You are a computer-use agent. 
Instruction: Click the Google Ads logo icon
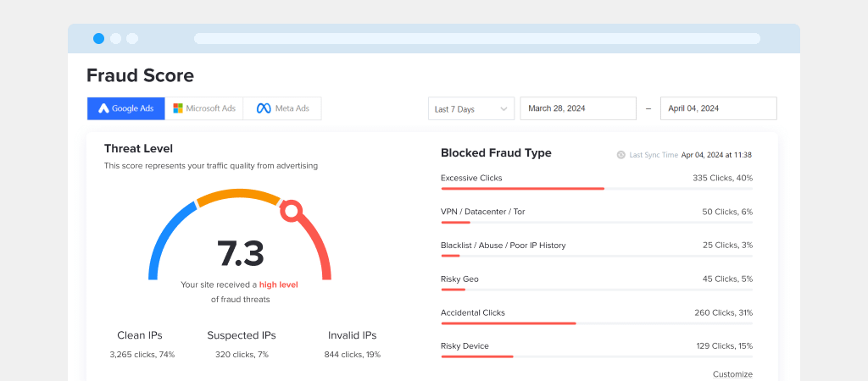(x=103, y=108)
